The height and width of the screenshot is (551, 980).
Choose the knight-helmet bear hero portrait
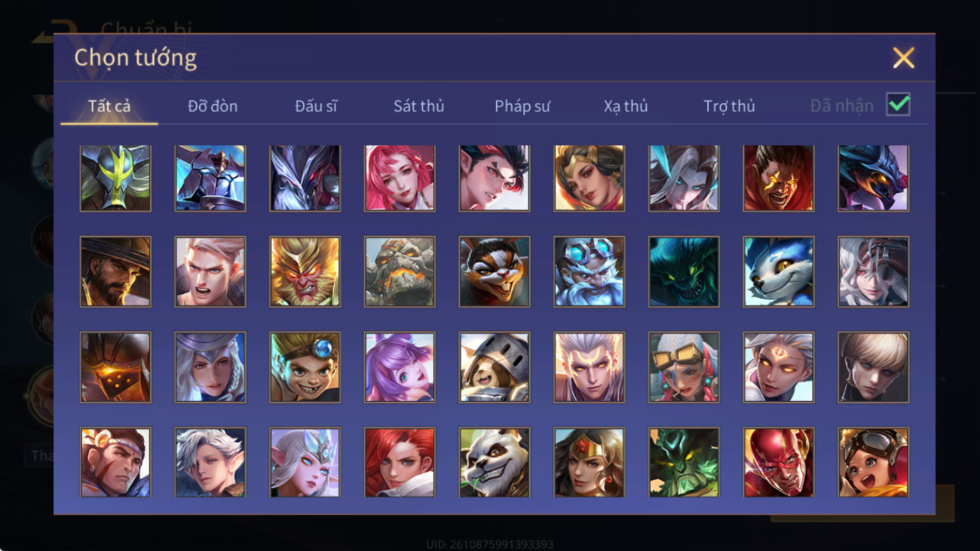(494, 367)
